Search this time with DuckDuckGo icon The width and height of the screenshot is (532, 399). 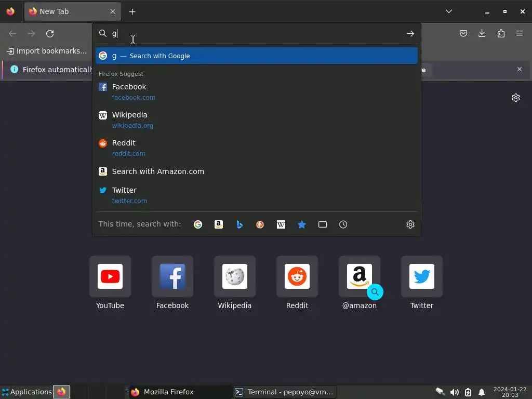pos(260,224)
